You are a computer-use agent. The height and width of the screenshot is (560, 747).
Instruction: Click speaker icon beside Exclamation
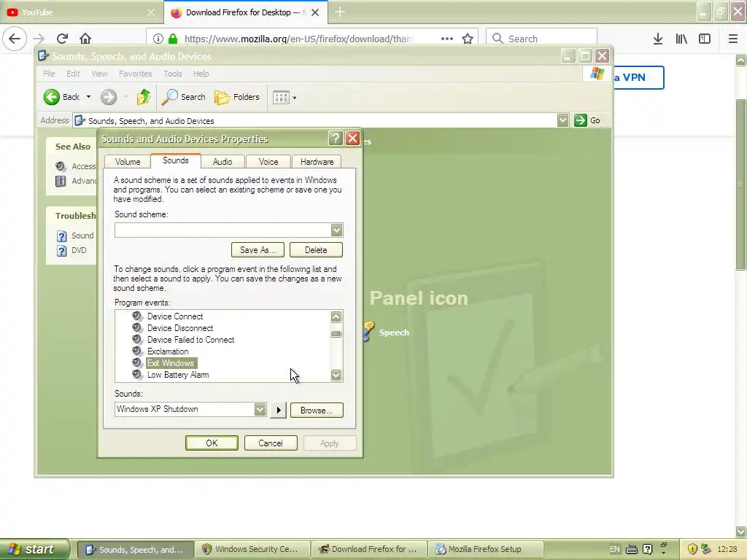[137, 351]
